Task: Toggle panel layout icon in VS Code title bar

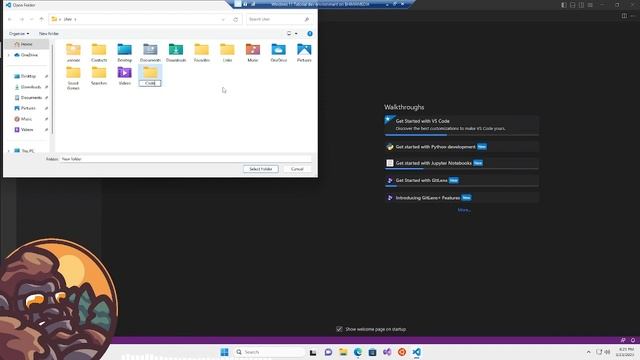Action: [x=573, y=5]
